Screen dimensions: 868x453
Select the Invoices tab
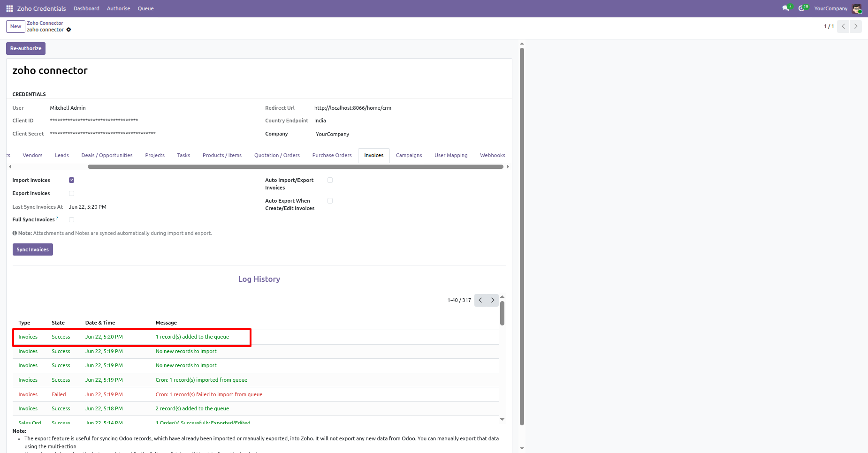374,155
